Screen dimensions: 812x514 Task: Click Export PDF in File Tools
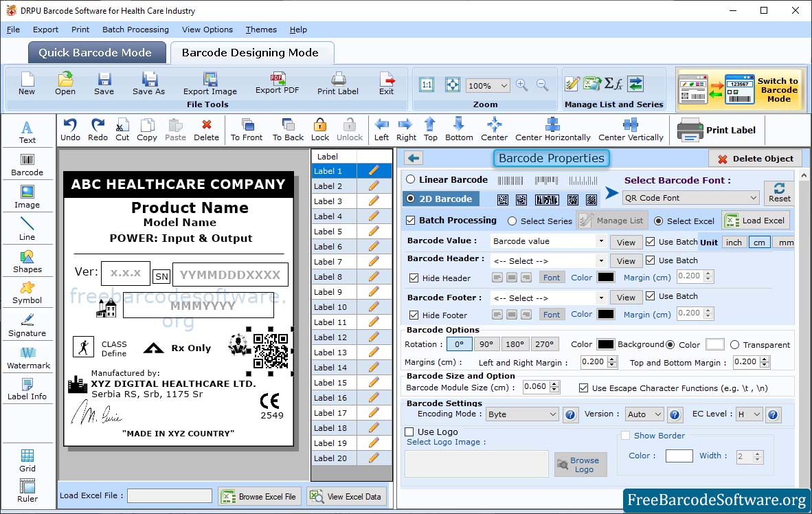[x=277, y=83]
